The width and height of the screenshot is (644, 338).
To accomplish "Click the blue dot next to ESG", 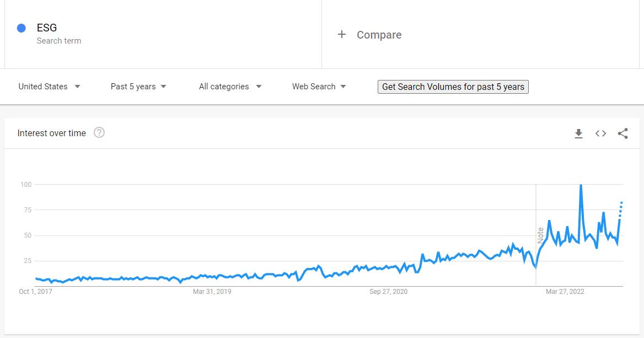I will 21,28.
